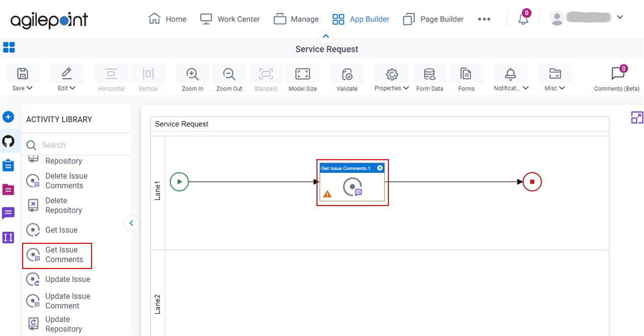The height and width of the screenshot is (336, 644).
Task: Click the activity library Search field
Action: pyautogui.click(x=75, y=145)
